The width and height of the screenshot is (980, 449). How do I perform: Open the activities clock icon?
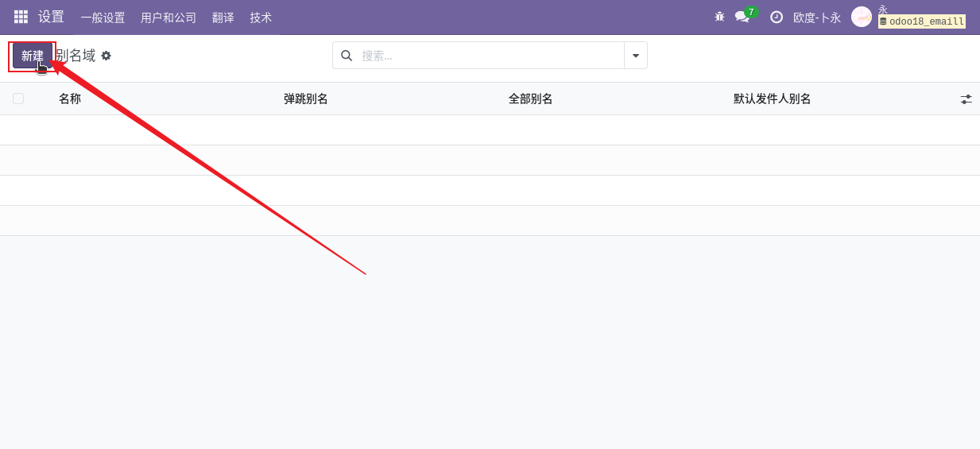[777, 17]
